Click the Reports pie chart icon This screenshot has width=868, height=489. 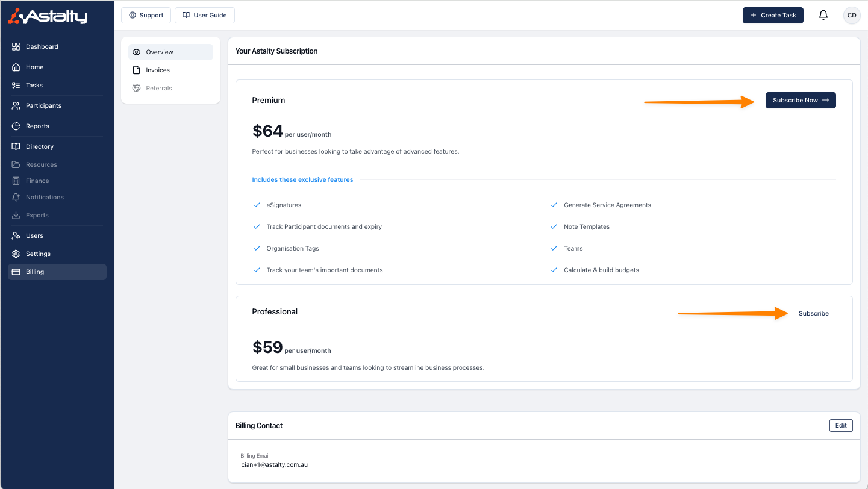(x=16, y=126)
